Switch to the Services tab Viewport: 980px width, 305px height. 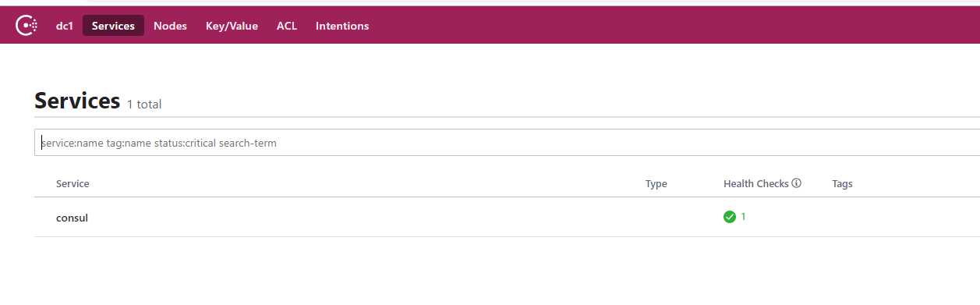113,26
